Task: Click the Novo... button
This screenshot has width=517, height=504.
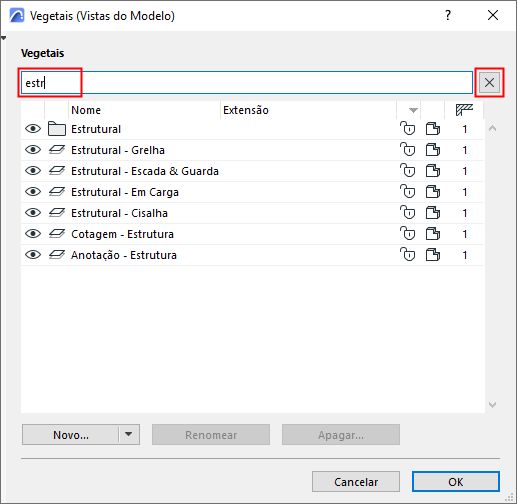Action: tap(71, 435)
